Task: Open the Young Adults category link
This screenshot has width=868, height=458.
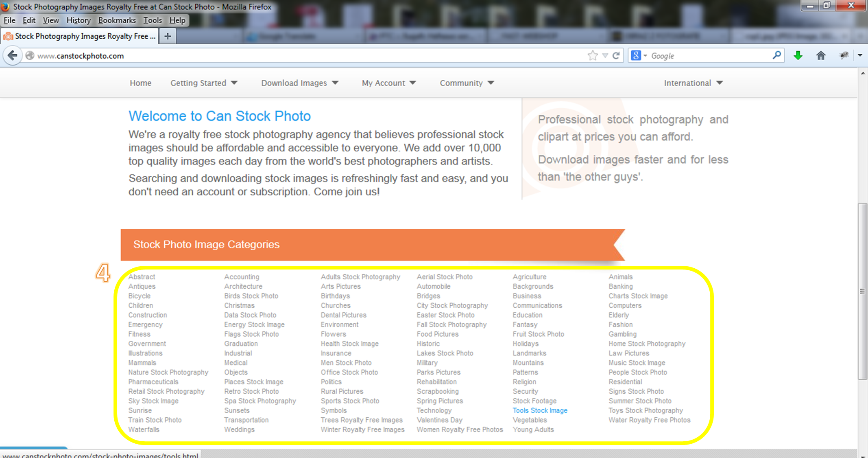Action: (533, 430)
